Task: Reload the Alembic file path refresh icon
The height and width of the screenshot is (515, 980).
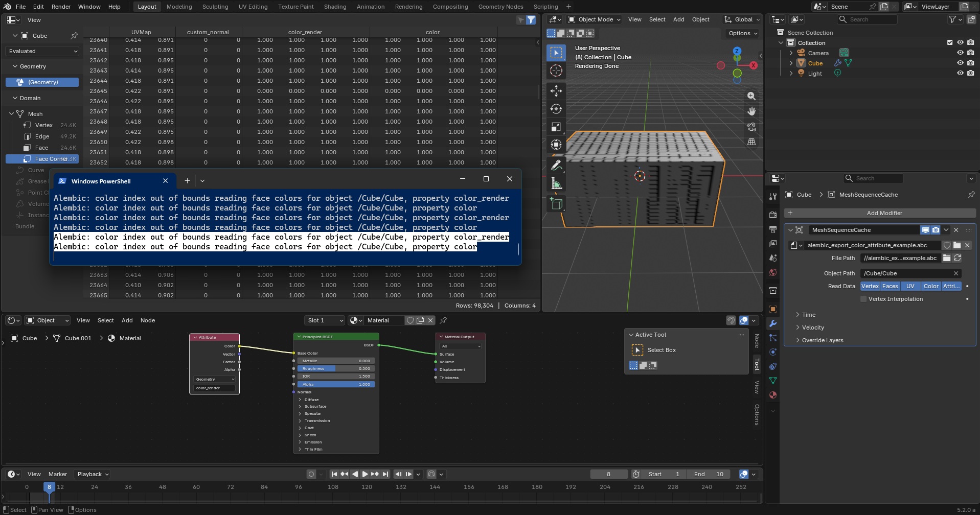Action: pyautogui.click(x=958, y=258)
